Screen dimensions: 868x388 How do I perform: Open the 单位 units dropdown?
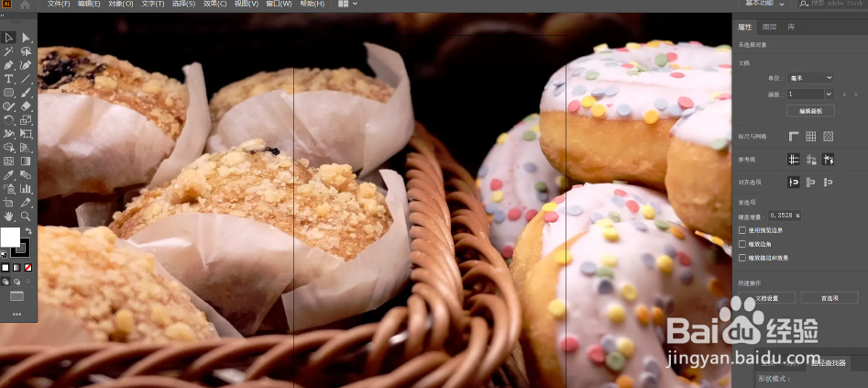[810, 78]
